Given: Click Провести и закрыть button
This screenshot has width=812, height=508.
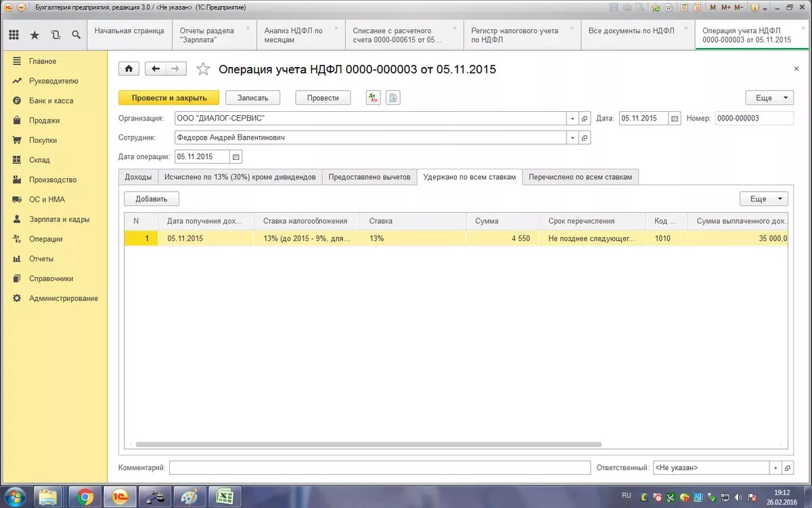Looking at the screenshot, I should pos(169,98).
